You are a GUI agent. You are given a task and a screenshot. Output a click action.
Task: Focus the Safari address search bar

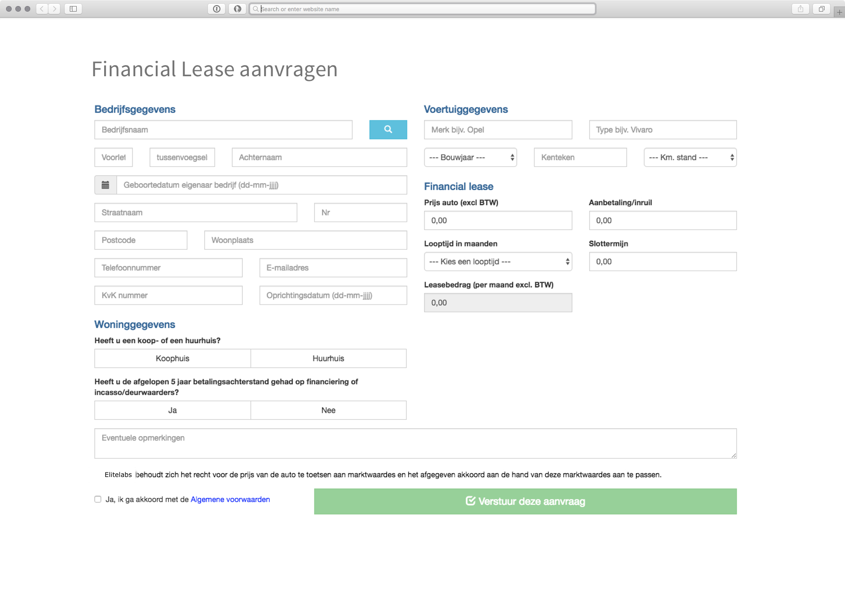pyautogui.click(x=422, y=9)
